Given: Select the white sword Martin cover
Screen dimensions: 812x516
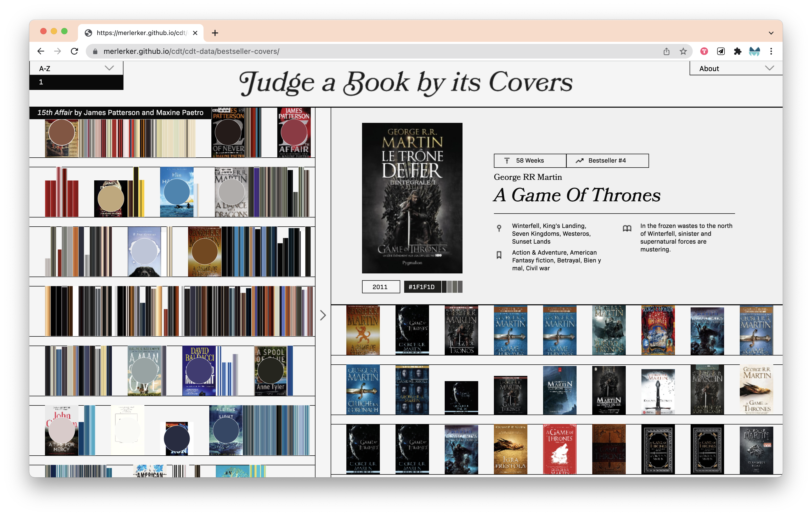Looking at the screenshot, I should (658, 392).
